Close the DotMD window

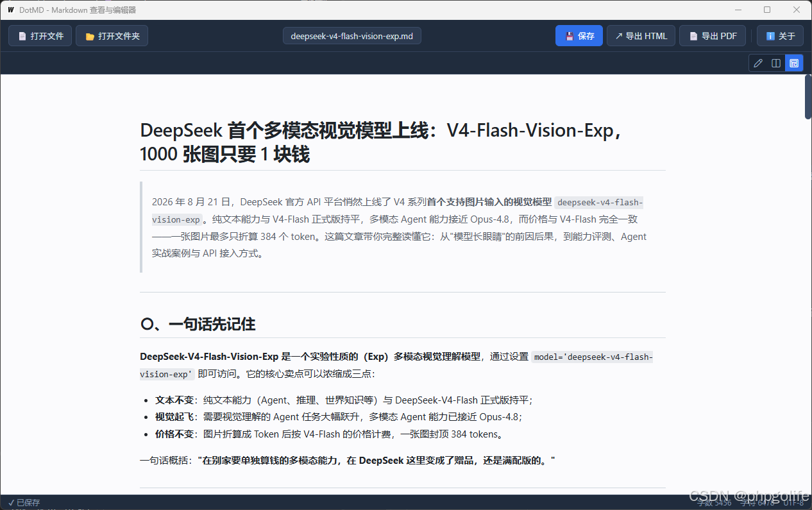tap(797, 10)
